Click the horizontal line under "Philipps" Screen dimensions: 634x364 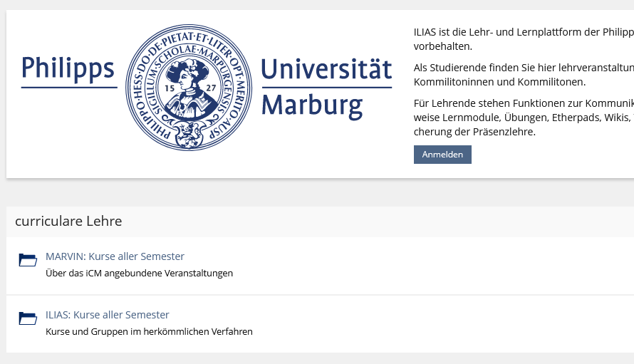click(x=69, y=88)
